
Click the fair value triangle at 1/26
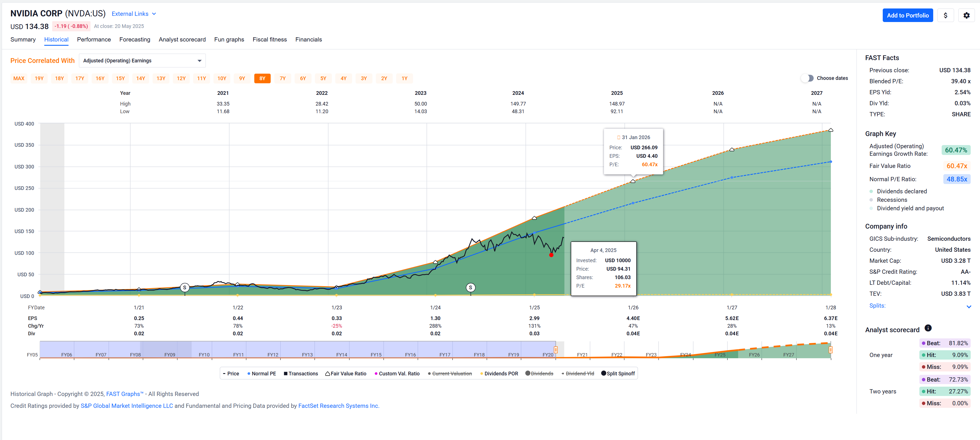633,181
